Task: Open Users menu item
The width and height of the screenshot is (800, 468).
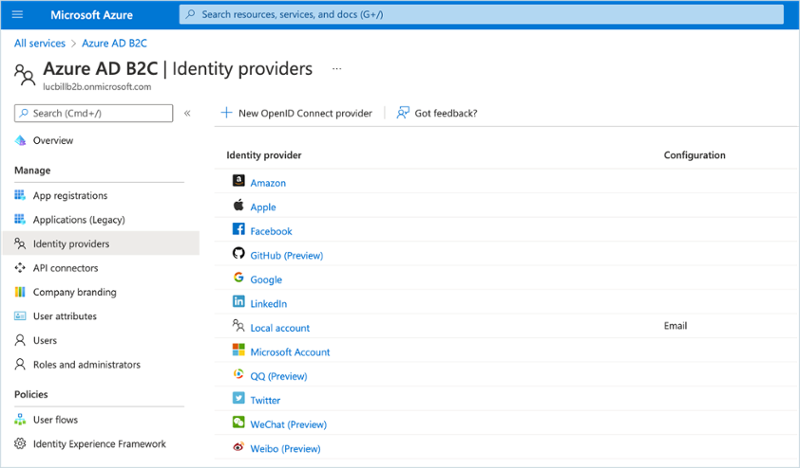Action: click(x=45, y=340)
